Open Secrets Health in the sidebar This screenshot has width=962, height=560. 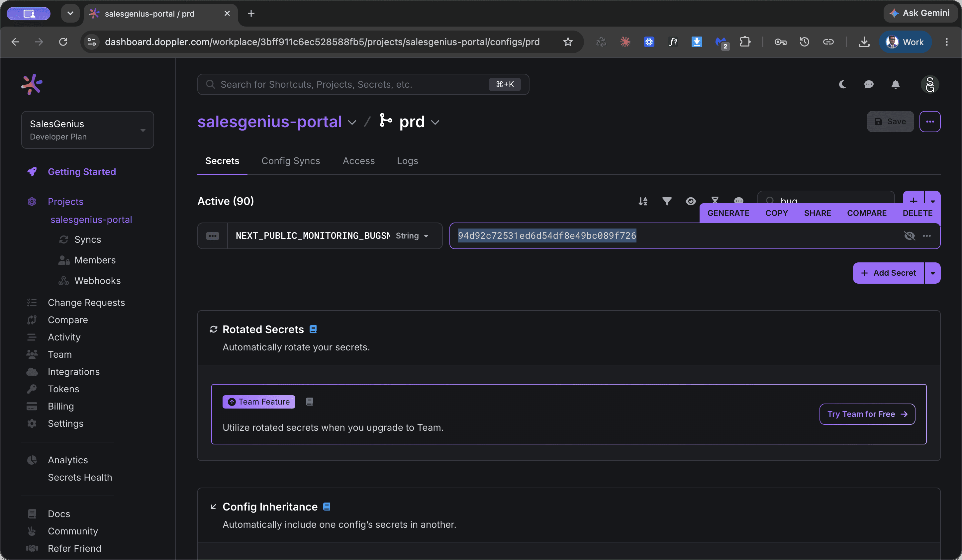80,477
